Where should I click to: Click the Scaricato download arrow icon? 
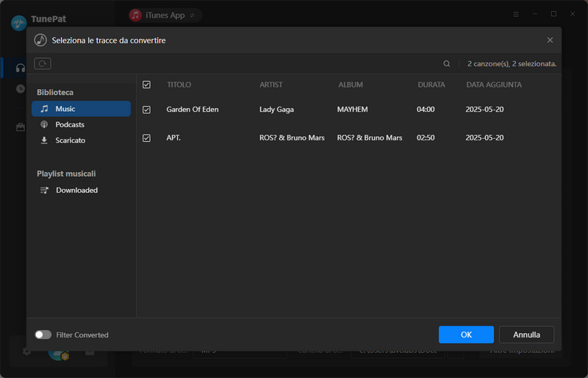(44, 140)
